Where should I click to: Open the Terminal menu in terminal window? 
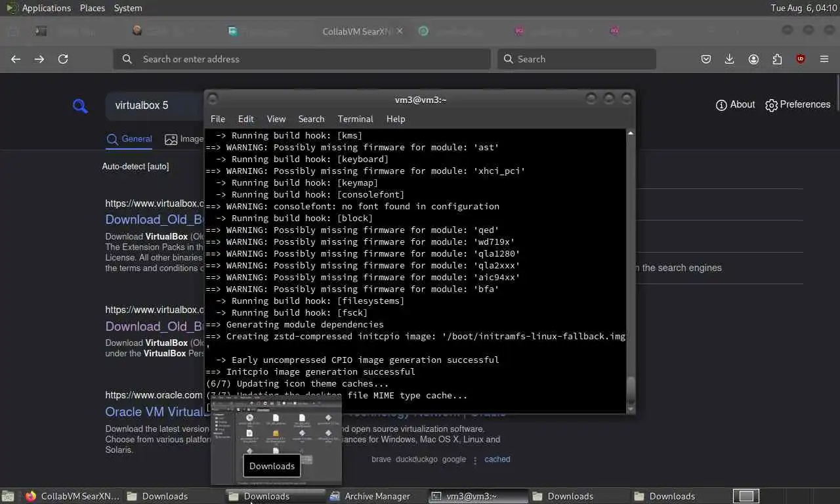(x=355, y=119)
